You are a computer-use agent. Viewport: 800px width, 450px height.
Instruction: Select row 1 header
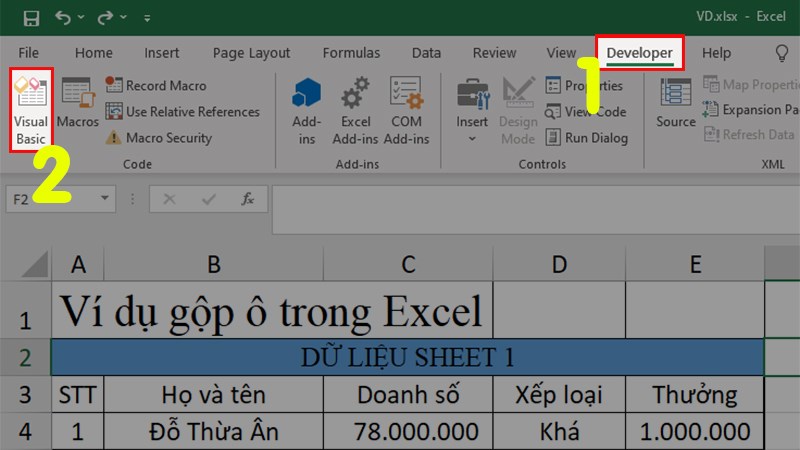pos(26,310)
